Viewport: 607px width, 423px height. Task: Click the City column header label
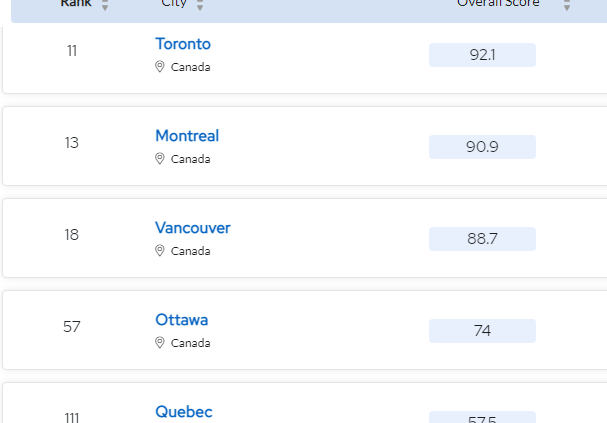pos(174,4)
